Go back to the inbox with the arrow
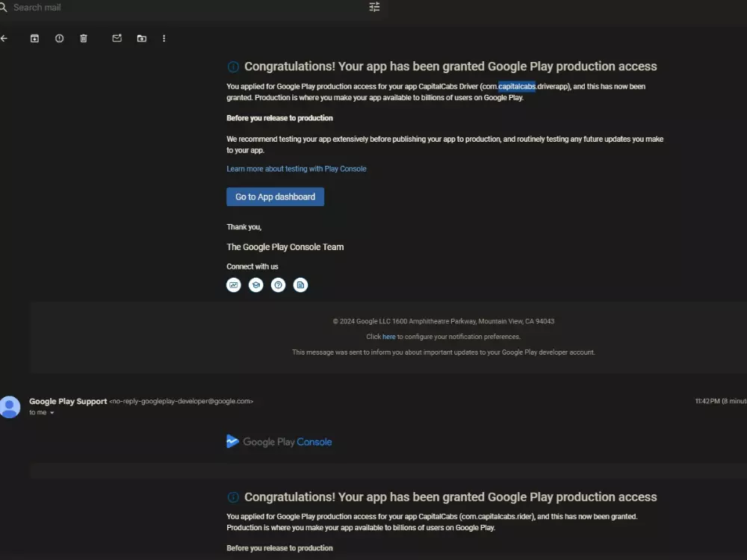Image resolution: width=747 pixels, height=560 pixels. [4, 37]
